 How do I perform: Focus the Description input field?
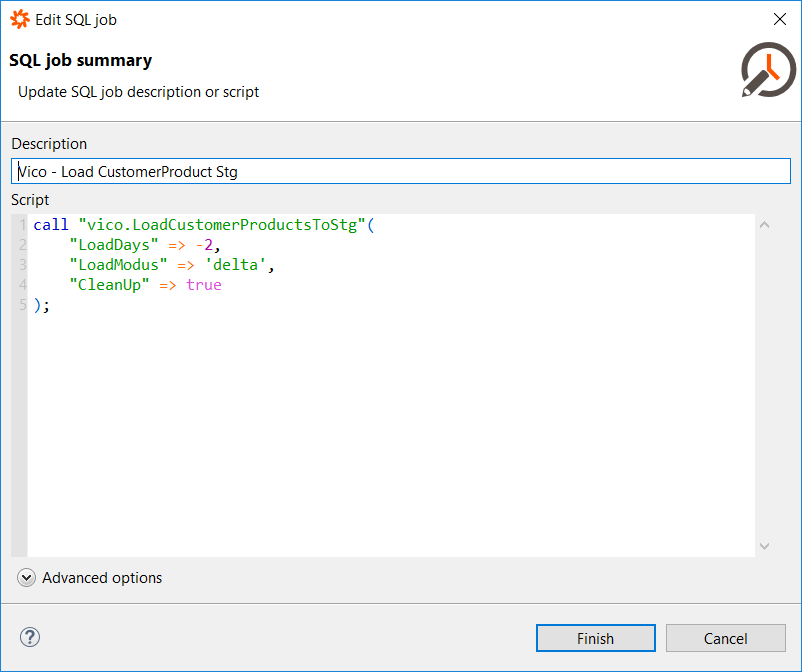coord(401,171)
